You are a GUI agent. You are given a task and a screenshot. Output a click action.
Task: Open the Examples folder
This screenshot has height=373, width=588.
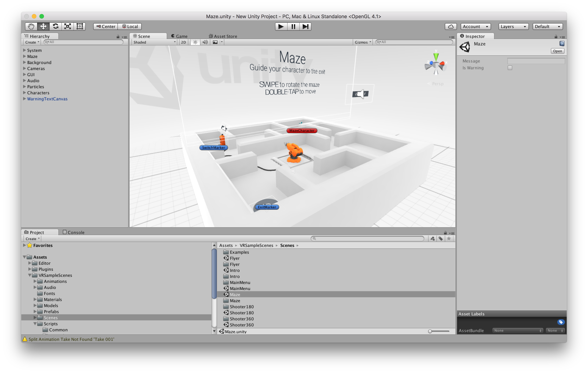coord(336,252)
